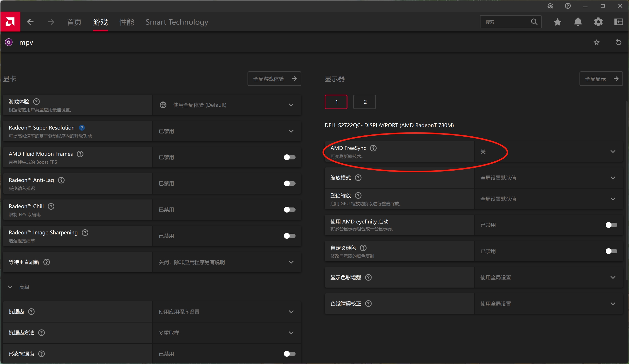
Task: Open 整倍缩放 dropdown
Action: pos(549,199)
